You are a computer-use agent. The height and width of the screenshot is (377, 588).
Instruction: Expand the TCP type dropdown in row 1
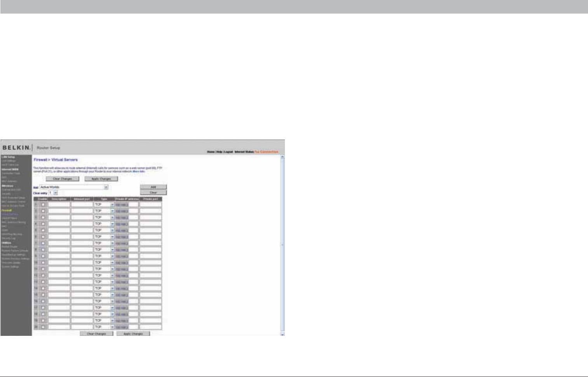tap(104, 205)
